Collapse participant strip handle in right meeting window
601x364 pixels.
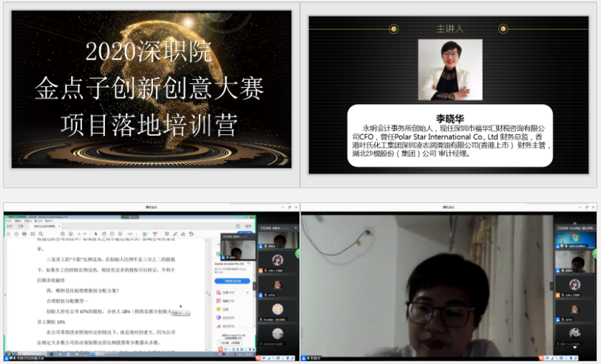(552, 286)
